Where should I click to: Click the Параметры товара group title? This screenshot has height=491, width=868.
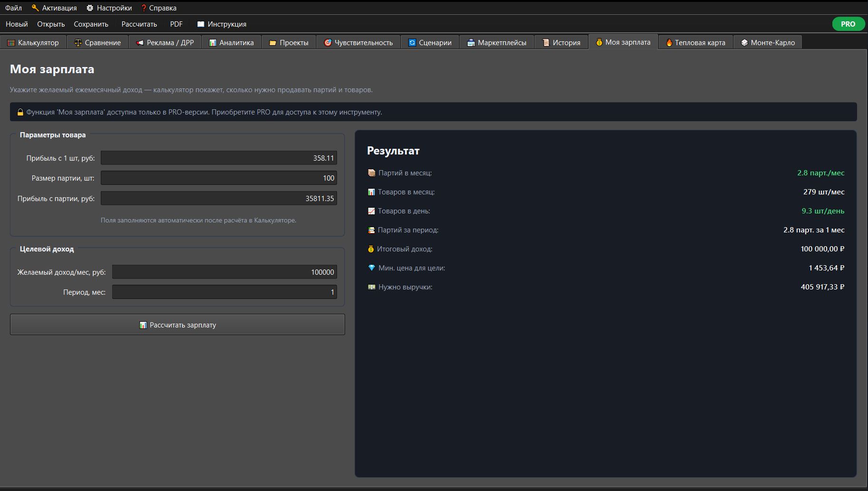pos(53,135)
